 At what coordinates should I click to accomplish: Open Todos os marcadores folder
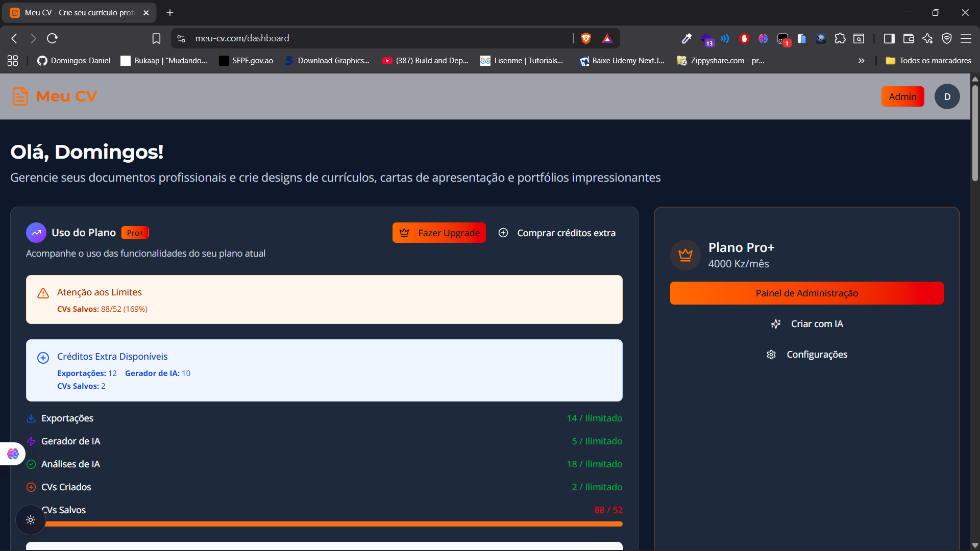coord(928,61)
